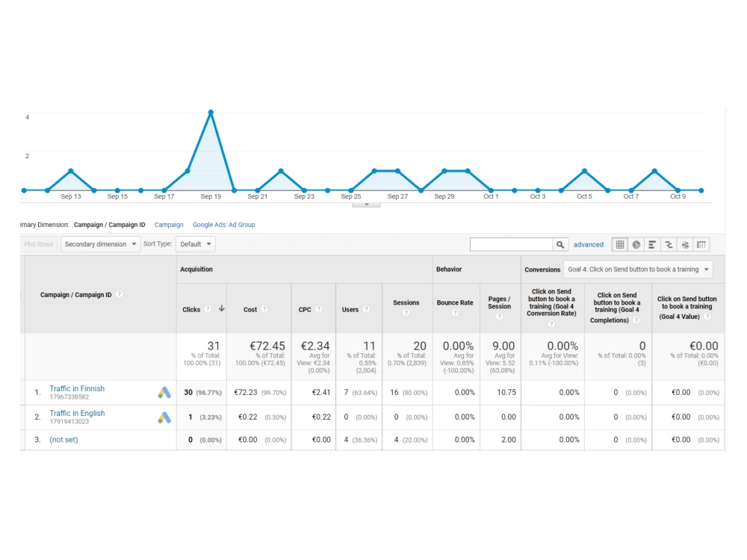Click help icon beside Cost header
Screen dimensions: 747x560
264,309
